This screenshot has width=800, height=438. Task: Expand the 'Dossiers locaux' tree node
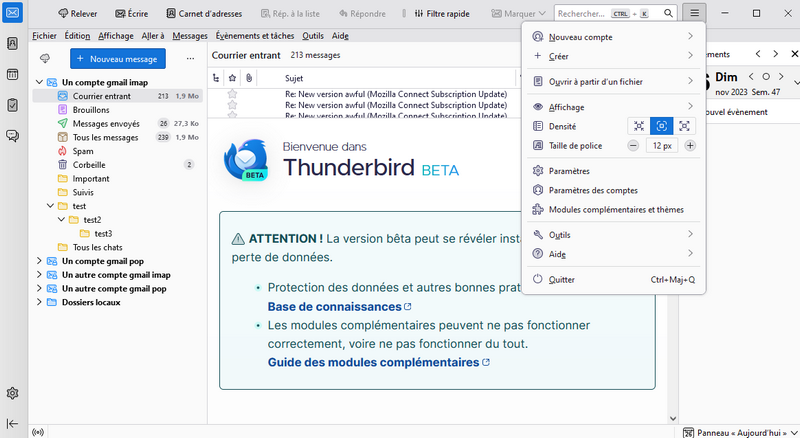pos(39,301)
